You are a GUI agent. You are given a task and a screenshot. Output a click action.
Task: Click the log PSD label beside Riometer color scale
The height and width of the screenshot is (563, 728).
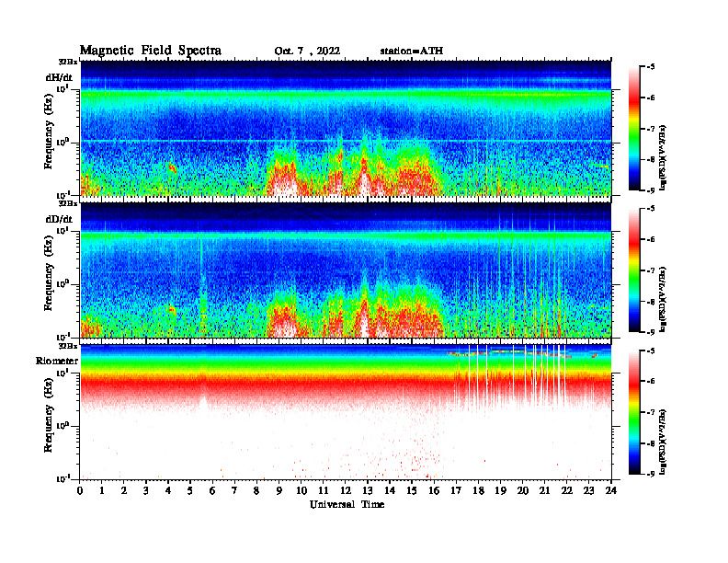(x=664, y=442)
